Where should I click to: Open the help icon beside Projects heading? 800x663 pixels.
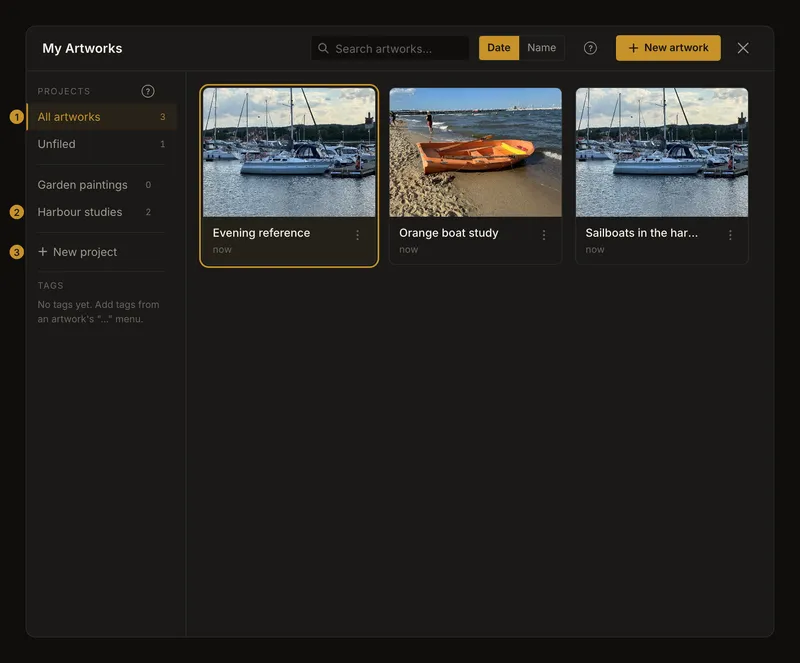(x=147, y=91)
